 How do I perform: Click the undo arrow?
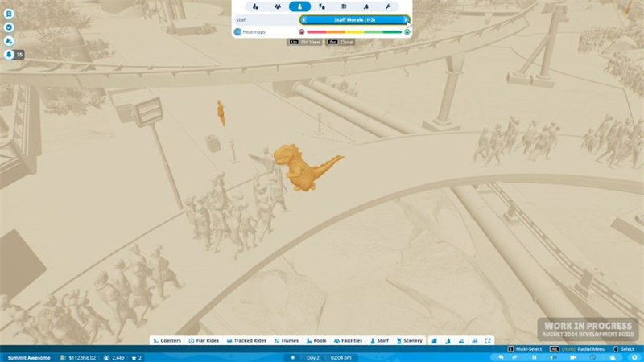500,357
